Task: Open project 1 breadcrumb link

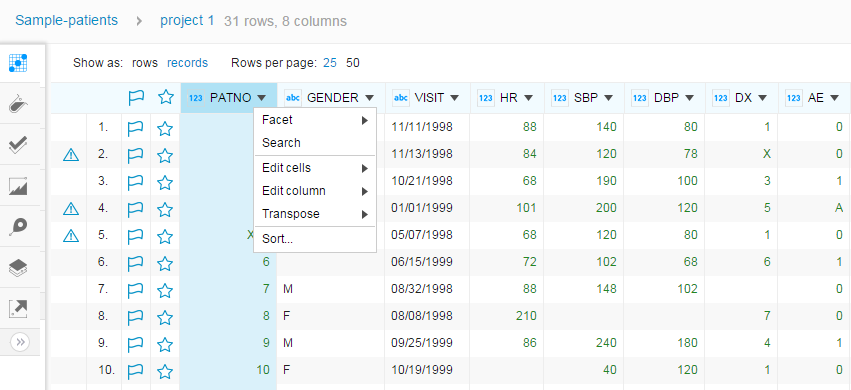Action: tap(187, 21)
